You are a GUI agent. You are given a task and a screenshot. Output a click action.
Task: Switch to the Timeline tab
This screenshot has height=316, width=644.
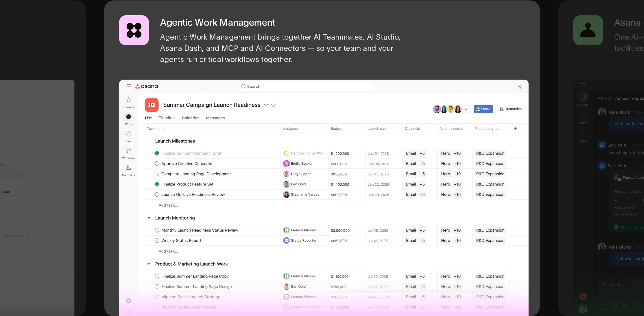tap(167, 118)
